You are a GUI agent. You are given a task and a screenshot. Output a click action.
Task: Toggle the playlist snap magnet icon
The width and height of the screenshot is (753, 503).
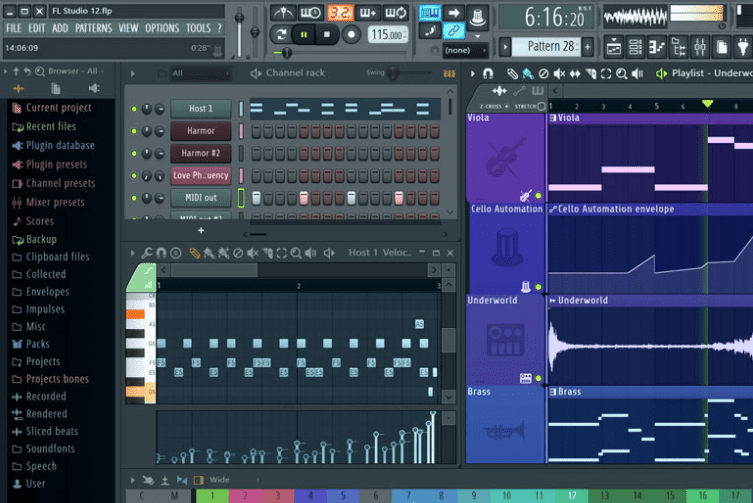tap(488, 74)
